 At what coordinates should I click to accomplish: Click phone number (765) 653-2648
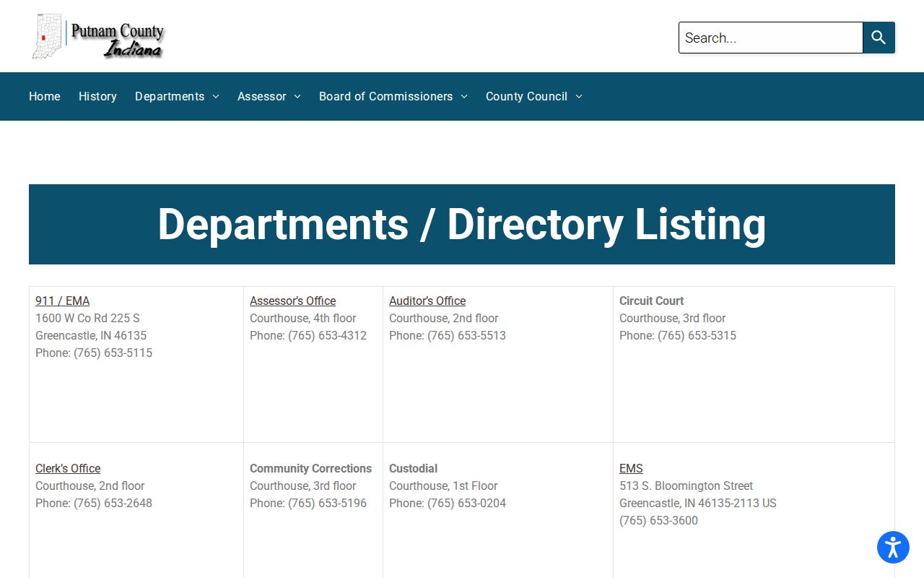click(x=113, y=503)
